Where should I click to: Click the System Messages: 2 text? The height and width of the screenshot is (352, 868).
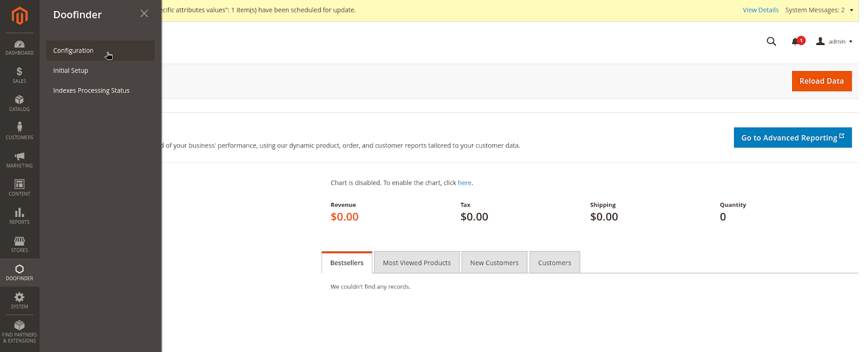tap(815, 10)
